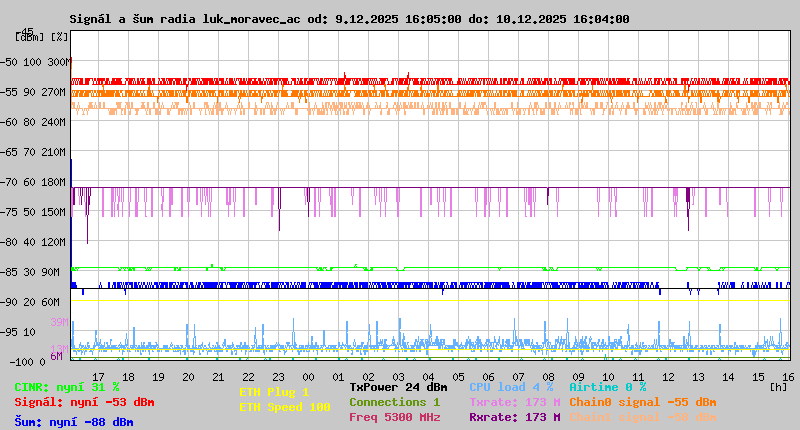The image size is (800, 430).
Task: Click the '-85 30 90M' y-axis label
Action: pyautogui.click(x=30, y=272)
